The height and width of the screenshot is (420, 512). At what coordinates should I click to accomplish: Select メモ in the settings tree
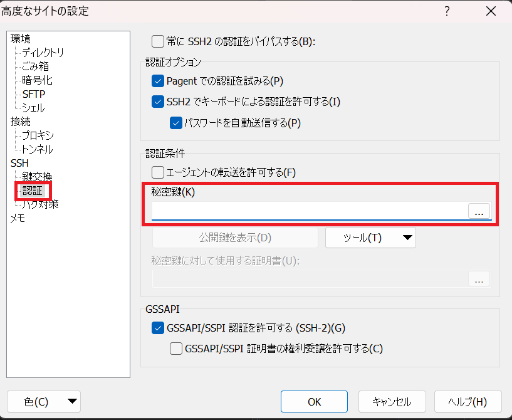18,218
